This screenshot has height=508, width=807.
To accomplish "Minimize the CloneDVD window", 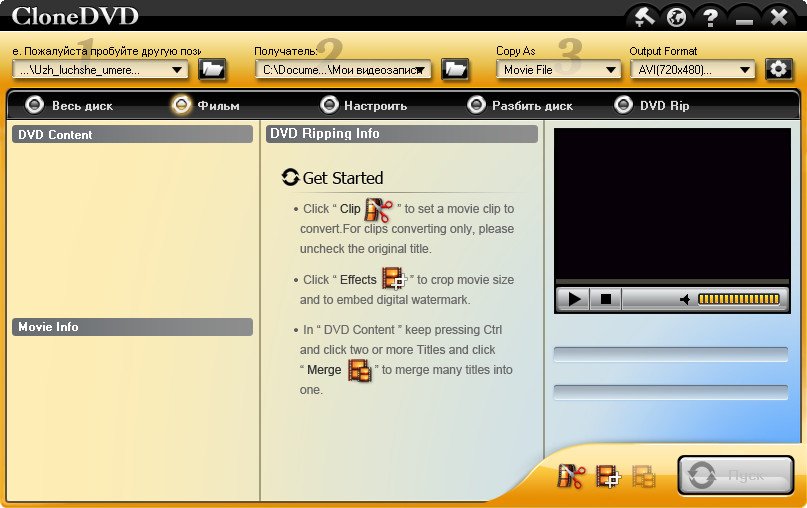I will tap(745, 20).
